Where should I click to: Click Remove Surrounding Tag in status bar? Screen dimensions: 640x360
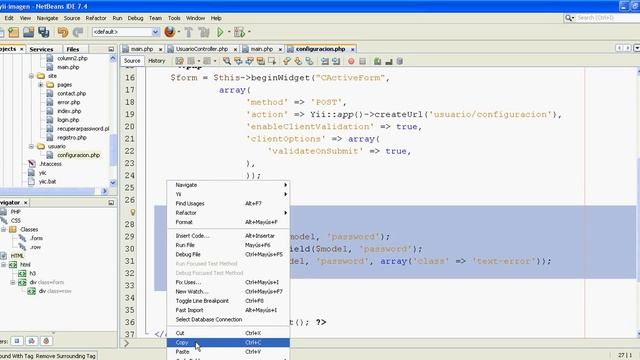(x=66, y=356)
